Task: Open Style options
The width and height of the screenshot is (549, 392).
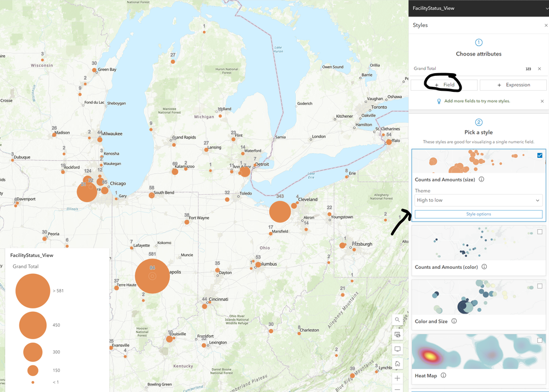Action: [479, 214]
